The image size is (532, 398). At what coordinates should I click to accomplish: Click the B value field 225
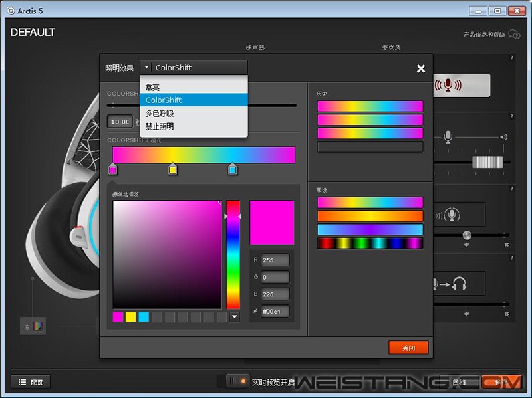click(275, 294)
